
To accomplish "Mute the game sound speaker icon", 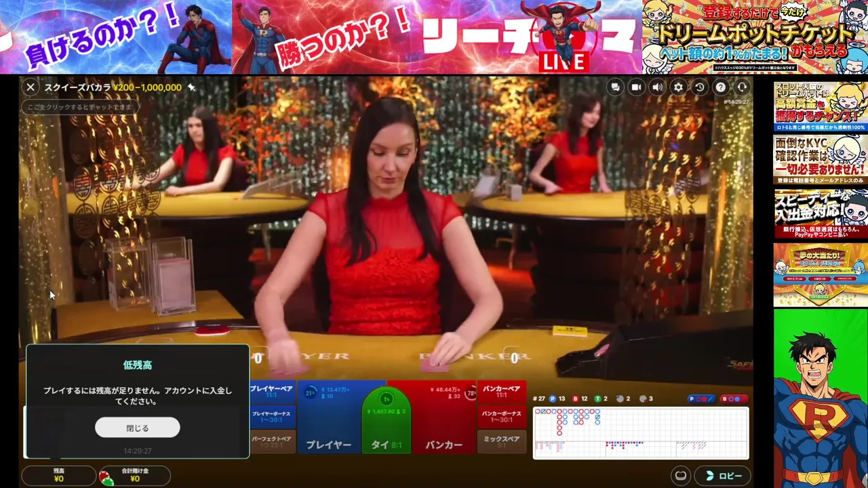I will tap(657, 87).
